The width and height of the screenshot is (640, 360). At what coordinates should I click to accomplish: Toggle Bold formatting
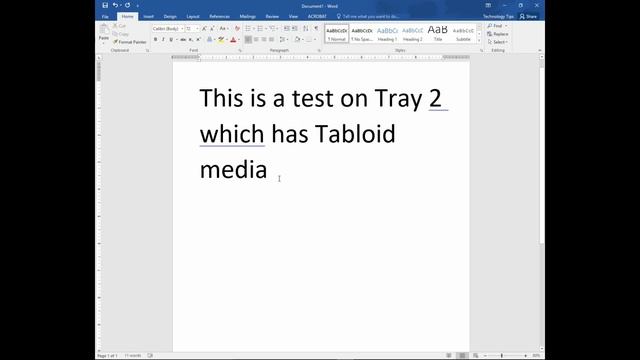click(x=156, y=40)
